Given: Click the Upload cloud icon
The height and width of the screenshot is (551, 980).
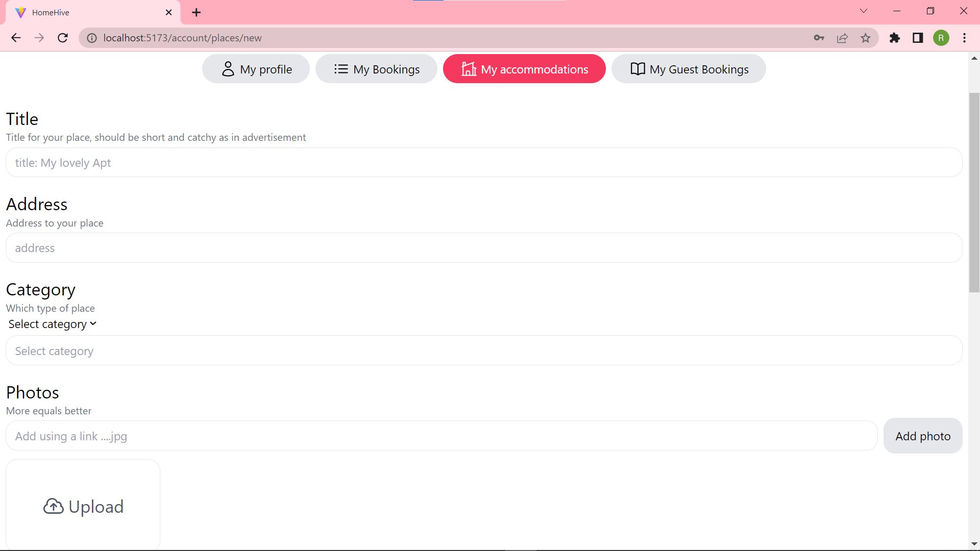Looking at the screenshot, I should (53, 506).
